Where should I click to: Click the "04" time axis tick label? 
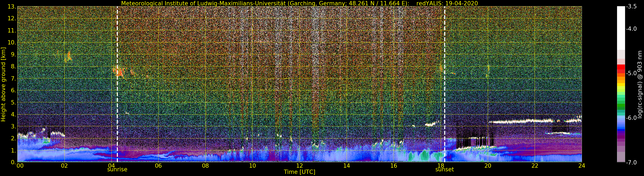(x=111, y=166)
